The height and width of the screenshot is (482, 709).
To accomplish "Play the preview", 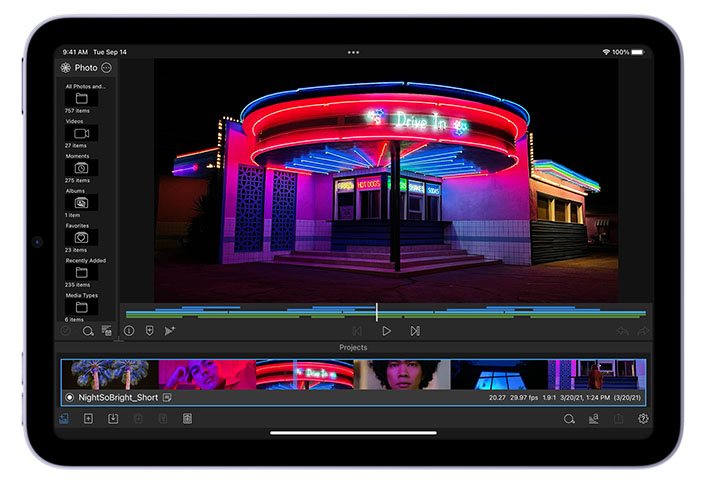I will (x=386, y=331).
